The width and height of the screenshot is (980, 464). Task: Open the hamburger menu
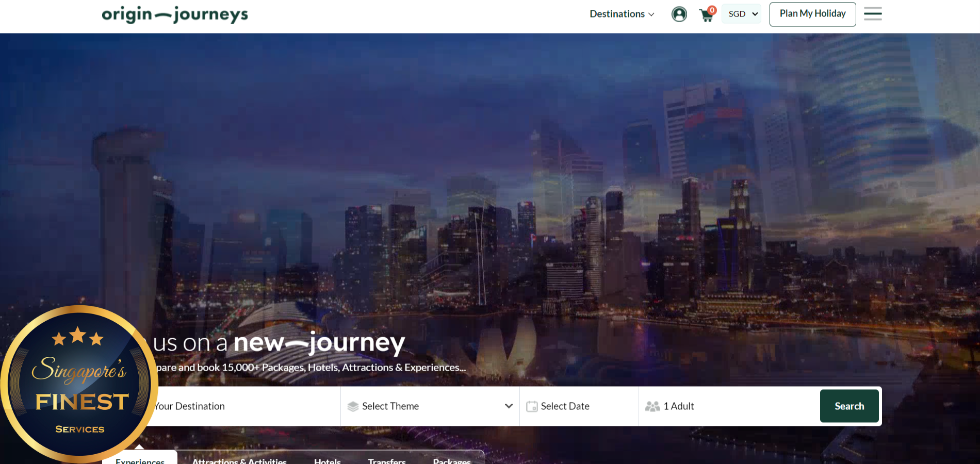point(873,14)
